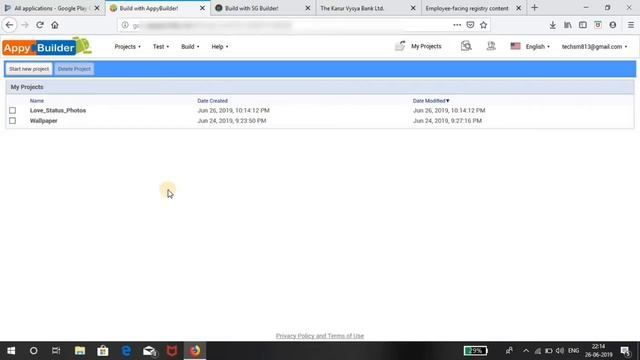Show hidden system tray icons chevron

click(526, 351)
